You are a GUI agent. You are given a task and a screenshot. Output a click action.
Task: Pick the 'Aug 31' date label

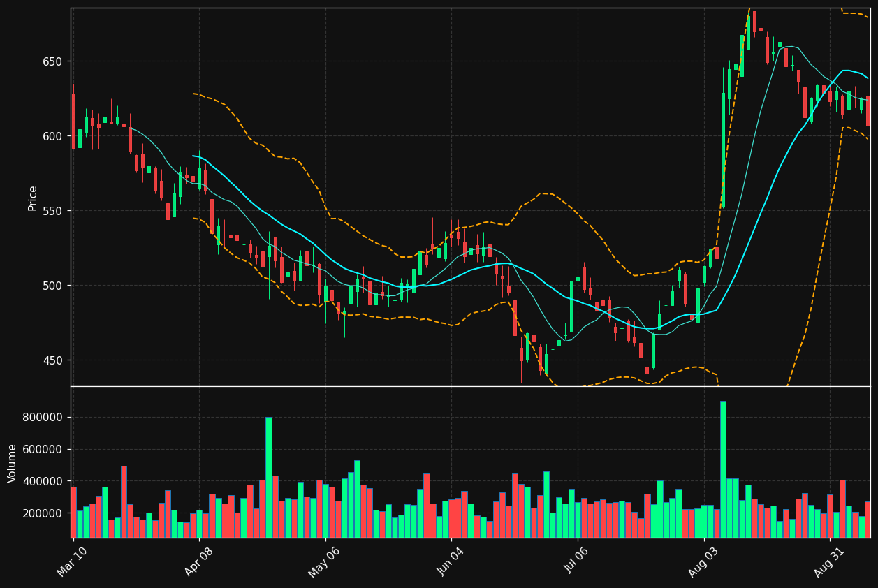point(829,561)
